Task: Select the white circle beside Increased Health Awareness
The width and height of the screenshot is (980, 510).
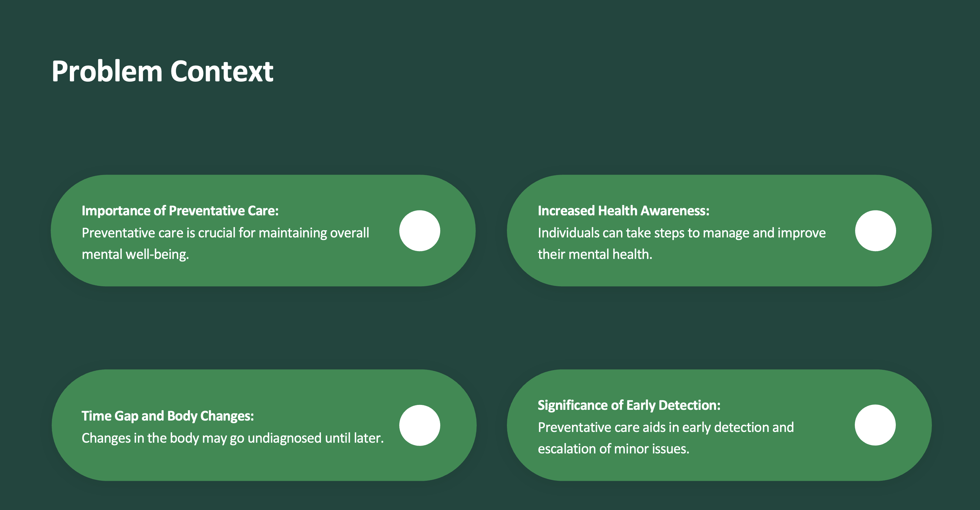Action: (875, 231)
